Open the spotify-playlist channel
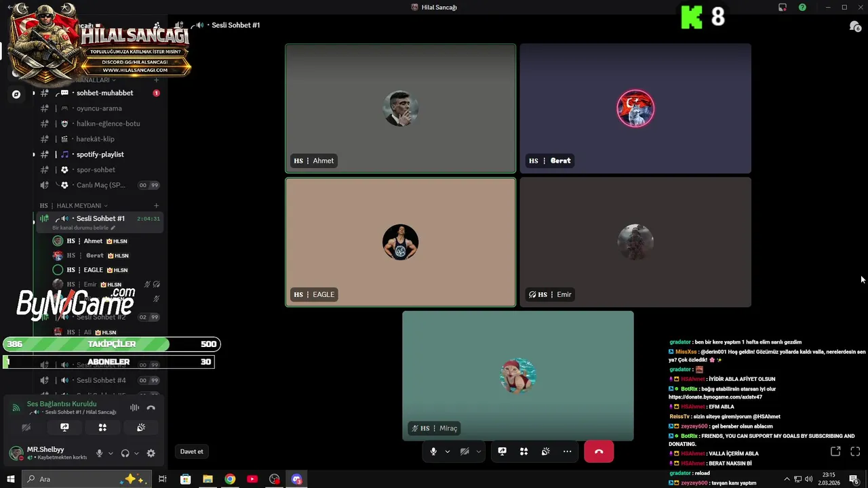This screenshot has width=868, height=488. [98, 155]
